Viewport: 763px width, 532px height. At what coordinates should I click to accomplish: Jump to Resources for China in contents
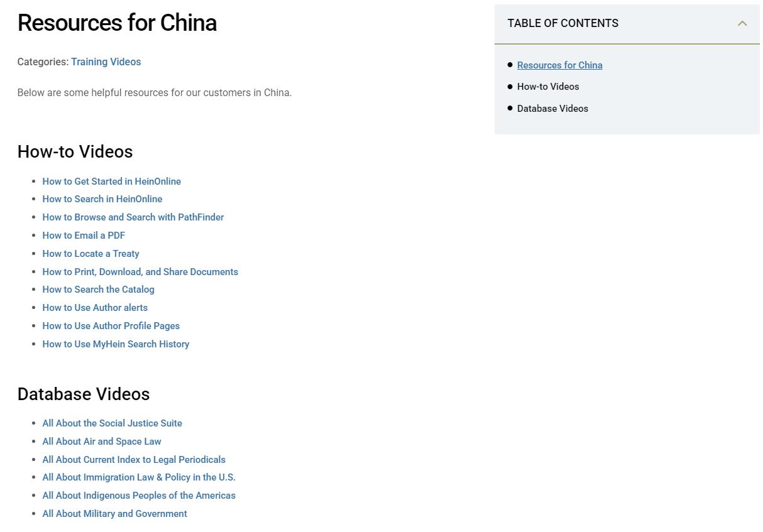[559, 65]
